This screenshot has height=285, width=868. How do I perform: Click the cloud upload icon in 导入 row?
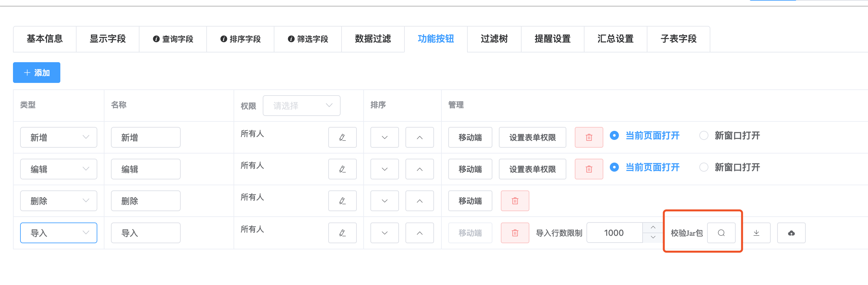tap(791, 233)
